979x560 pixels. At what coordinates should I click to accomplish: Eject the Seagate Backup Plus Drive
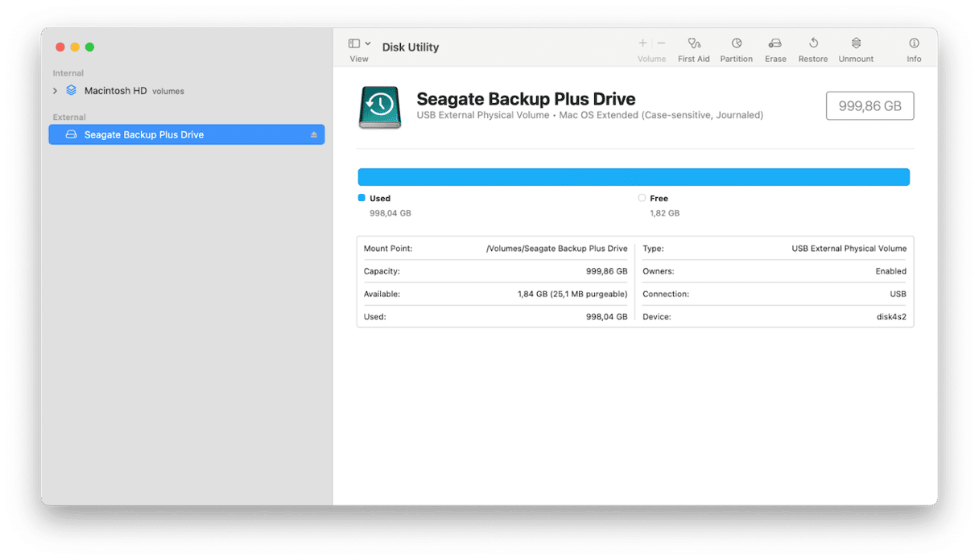click(314, 134)
